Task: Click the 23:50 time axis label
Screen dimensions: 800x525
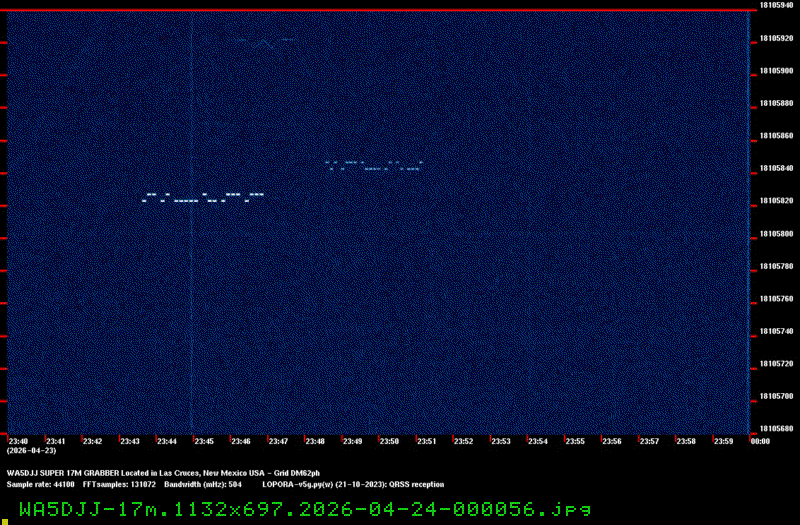Action: tap(389, 441)
